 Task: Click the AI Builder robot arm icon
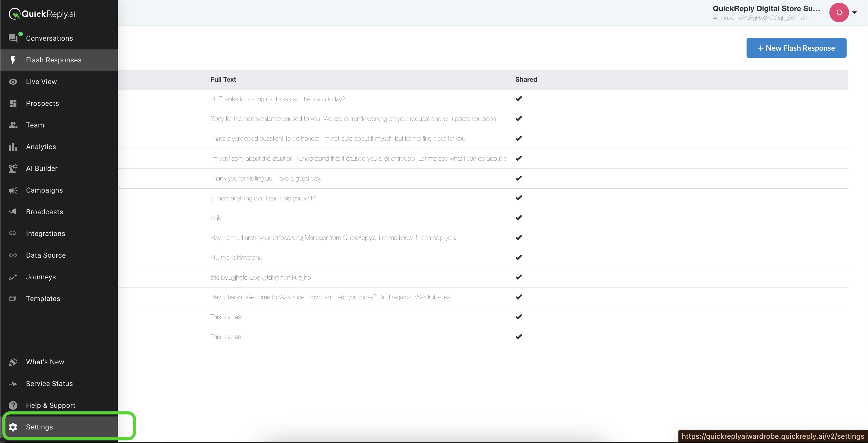[13, 168]
